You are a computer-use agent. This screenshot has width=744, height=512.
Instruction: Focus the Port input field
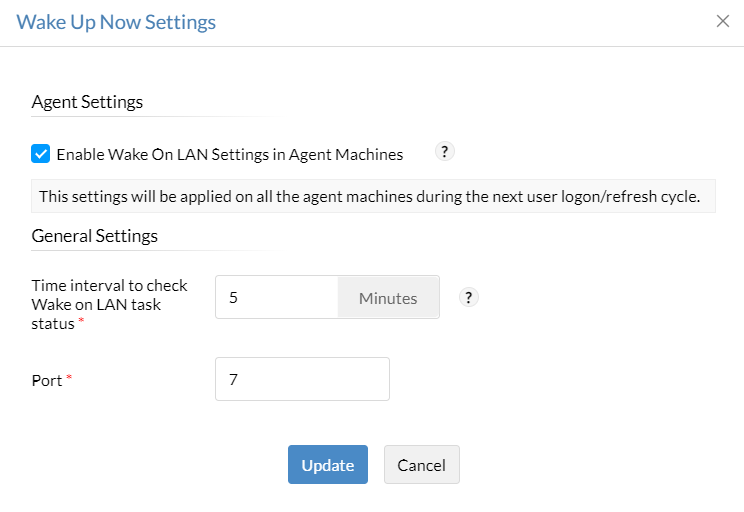click(302, 379)
